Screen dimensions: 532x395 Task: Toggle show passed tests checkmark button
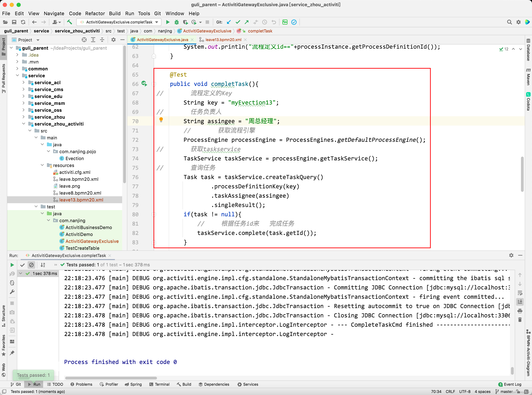(22, 265)
